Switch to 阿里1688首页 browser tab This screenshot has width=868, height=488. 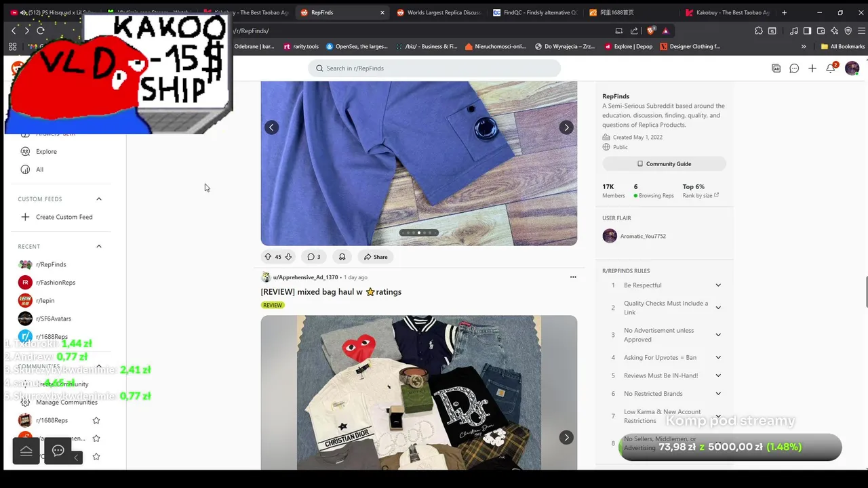coord(631,12)
